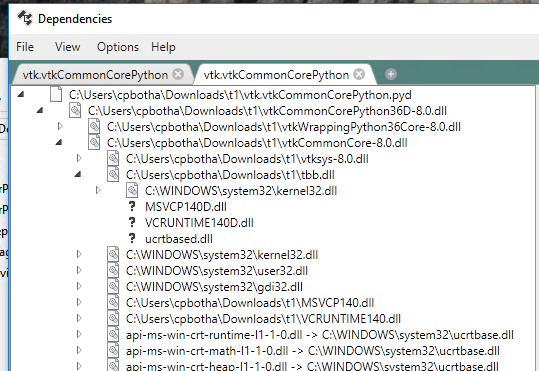Click module icon of gdi32.dll
The width and height of the screenshot is (539, 371).
113,286
